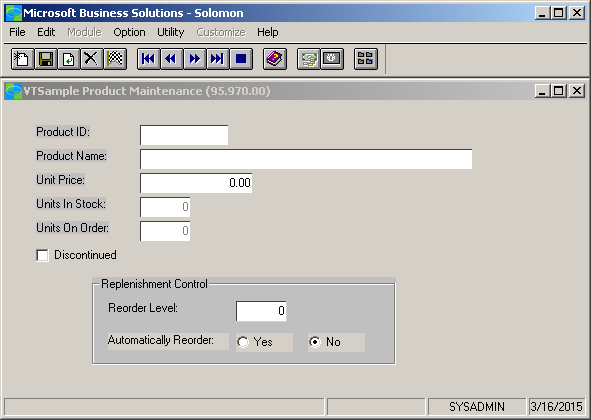Viewport: 591px width, 420px height.
Task: Toggle the Discontinued checkbox
Action: coord(42,255)
